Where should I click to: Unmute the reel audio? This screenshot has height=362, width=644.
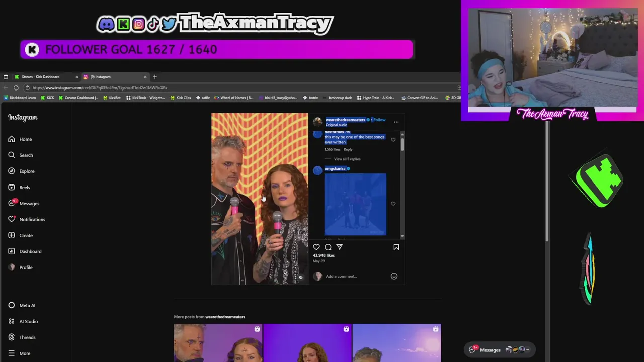tap(301, 277)
